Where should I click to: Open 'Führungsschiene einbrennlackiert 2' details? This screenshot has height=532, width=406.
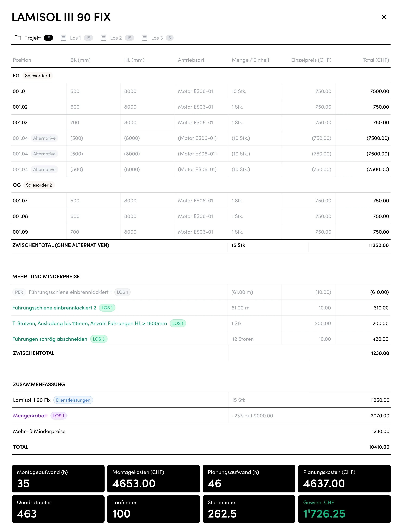point(54,308)
